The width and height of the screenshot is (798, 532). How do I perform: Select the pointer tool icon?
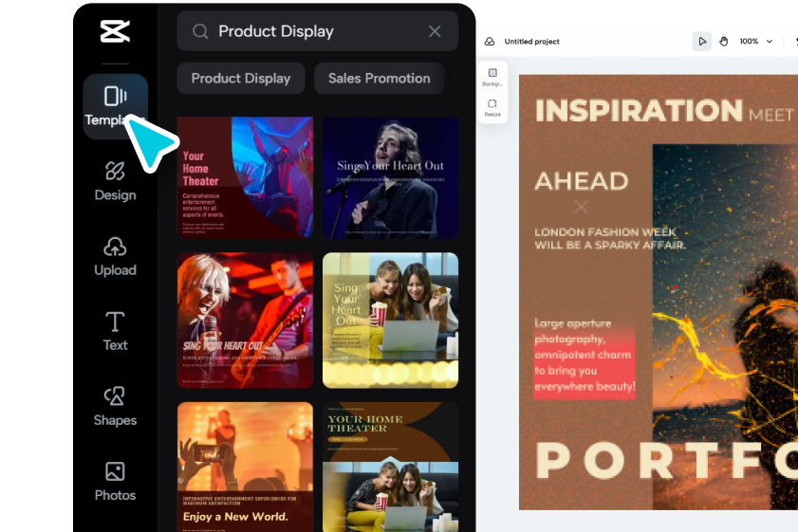[x=702, y=41]
